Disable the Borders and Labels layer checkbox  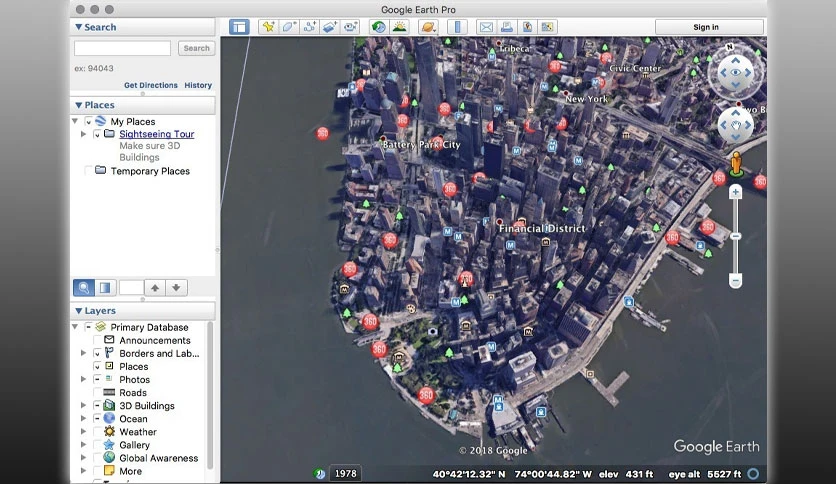[97, 353]
